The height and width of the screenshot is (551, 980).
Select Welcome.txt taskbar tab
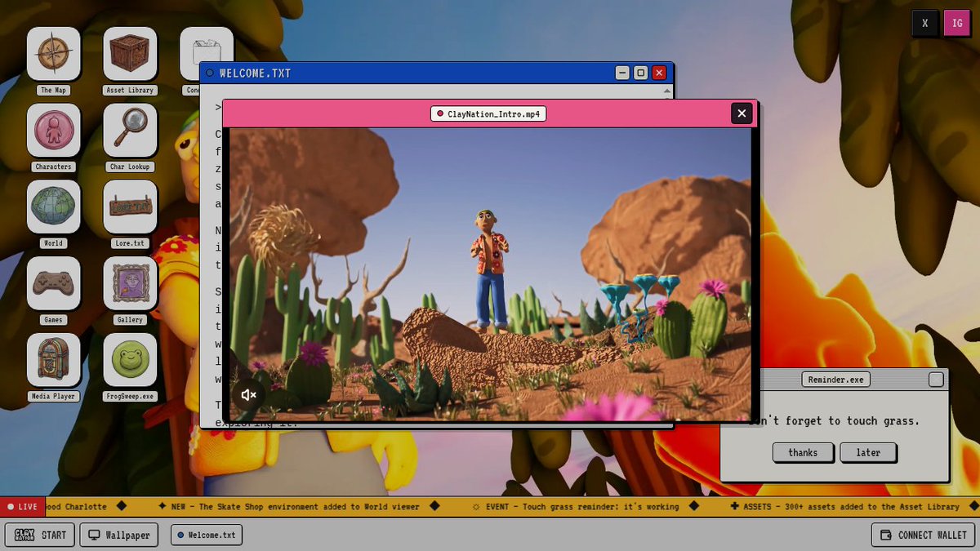pos(207,535)
